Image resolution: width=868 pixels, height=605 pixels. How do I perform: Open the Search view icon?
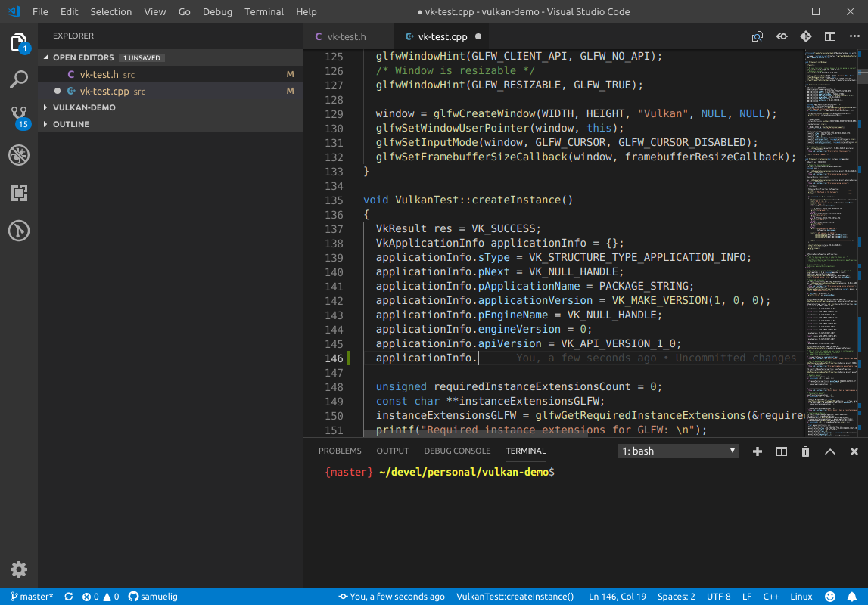pyautogui.click(x=19, y=79)
